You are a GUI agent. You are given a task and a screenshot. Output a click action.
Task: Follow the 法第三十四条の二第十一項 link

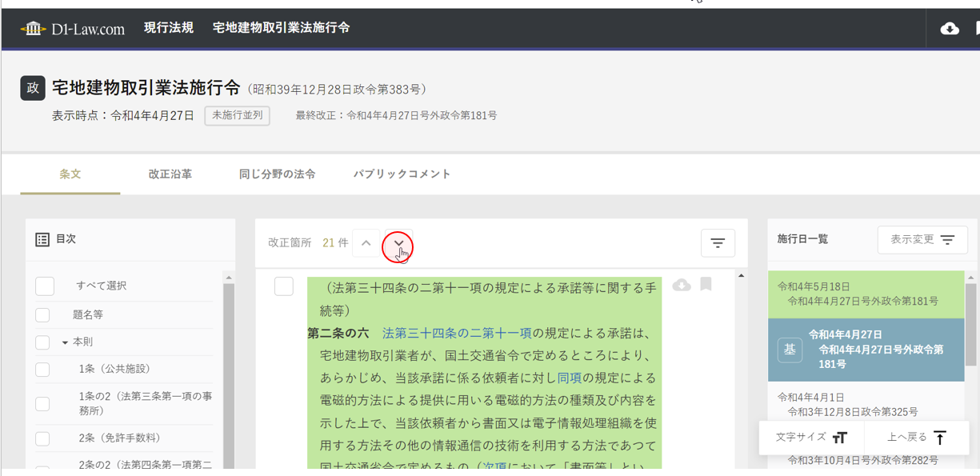pos(457,333)
